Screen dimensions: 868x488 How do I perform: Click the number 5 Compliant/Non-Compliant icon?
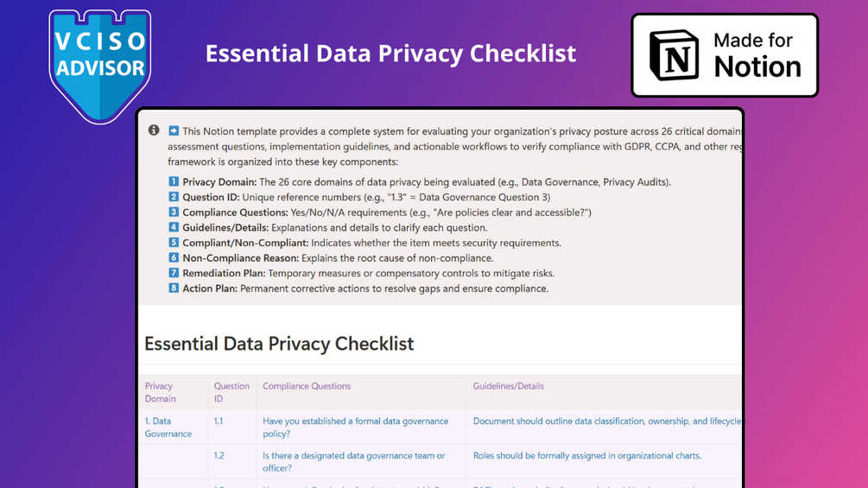coord(174,243)
